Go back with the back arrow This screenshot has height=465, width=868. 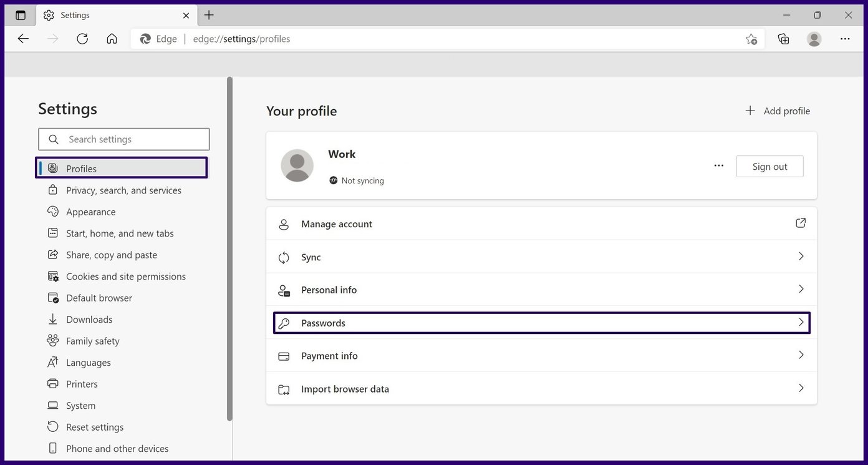click(23, 39)
